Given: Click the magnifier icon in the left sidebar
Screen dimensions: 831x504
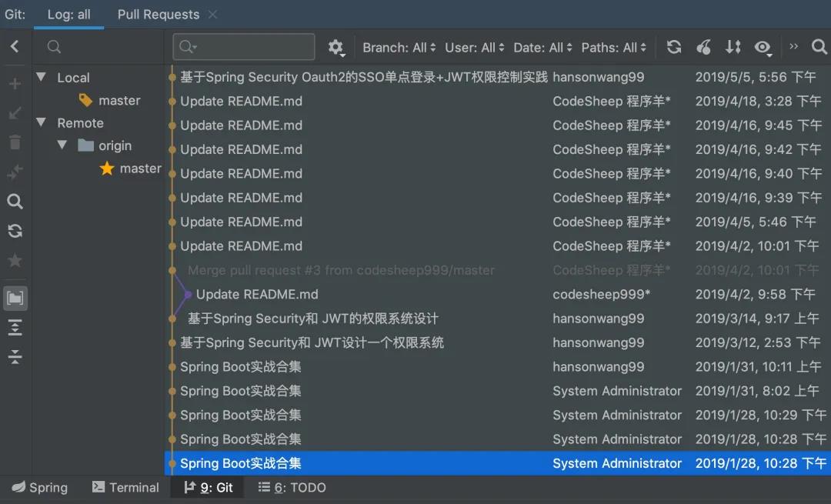Looking at the screenshot, I should [x=15, y=202].
